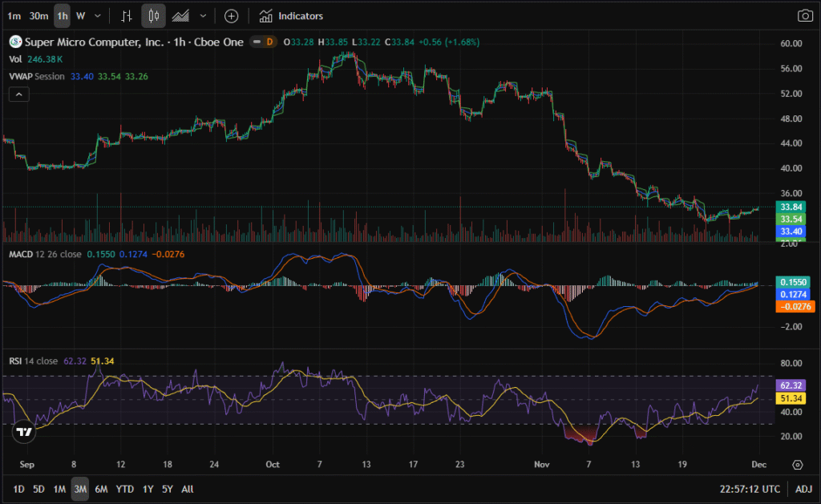
Task: Switch to the YTD date range
Action: click(124, 489)
